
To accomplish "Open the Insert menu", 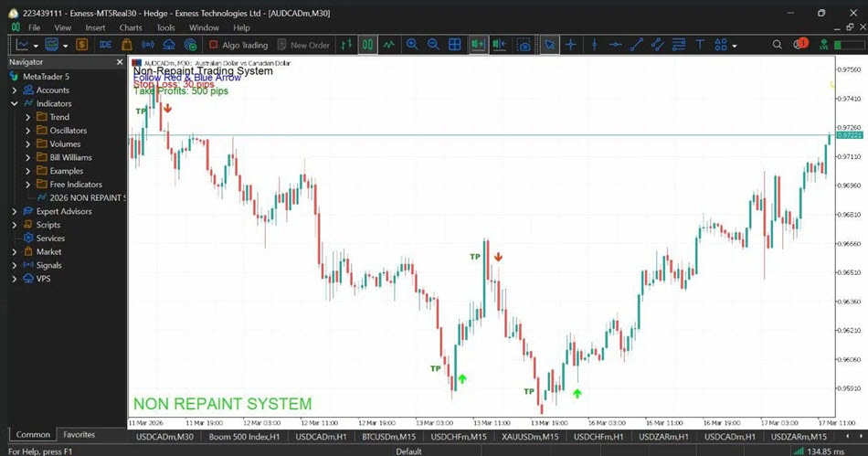I will pyautogui.click(x=95, y=27).
